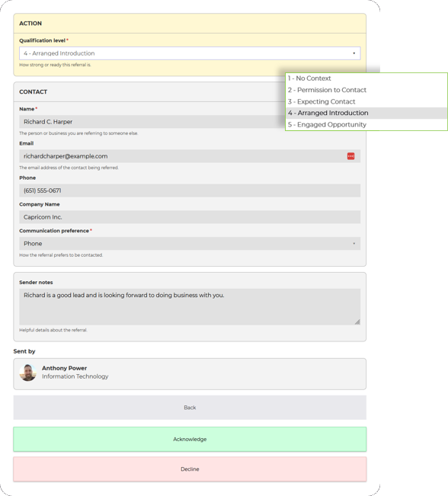448x496 pixels.
Task: Choose 5 - Engaged Opportunity option
Action: [x=366, y=125]
